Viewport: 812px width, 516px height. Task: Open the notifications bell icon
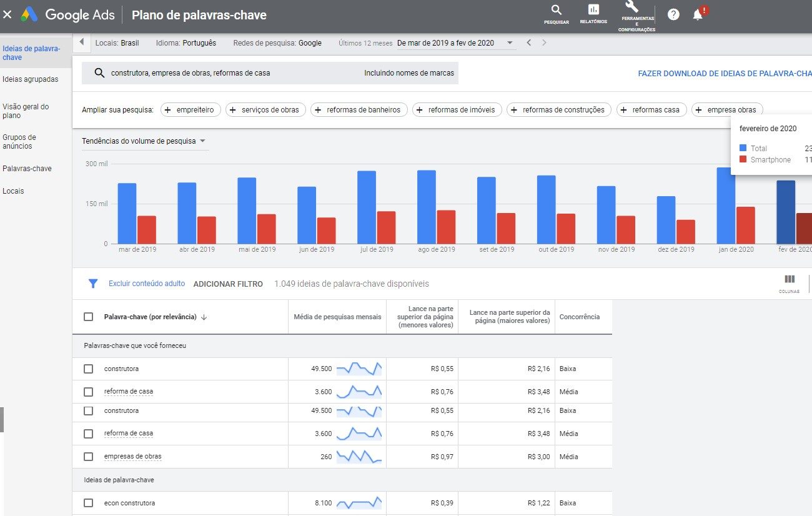[x=698, y=14]
